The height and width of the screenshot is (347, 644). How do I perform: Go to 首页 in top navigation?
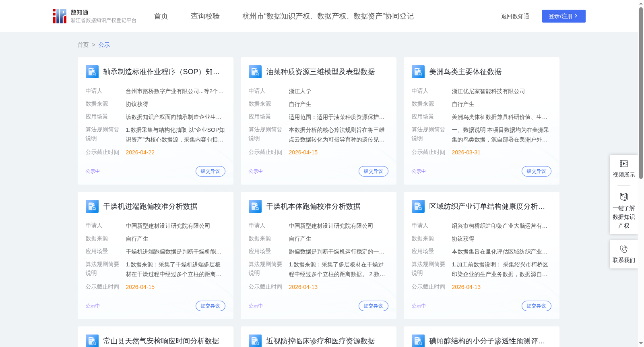pyautogui.click(x=161, y=16)
